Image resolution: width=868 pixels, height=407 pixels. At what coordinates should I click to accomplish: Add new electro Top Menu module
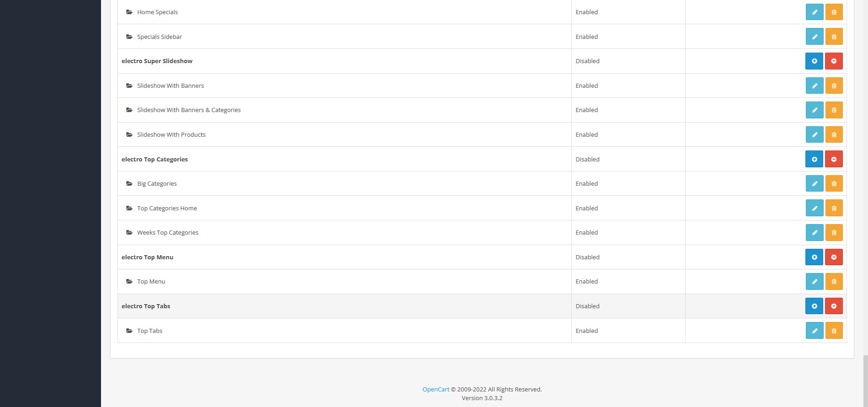pyautogui.click(x=814, y=257)
